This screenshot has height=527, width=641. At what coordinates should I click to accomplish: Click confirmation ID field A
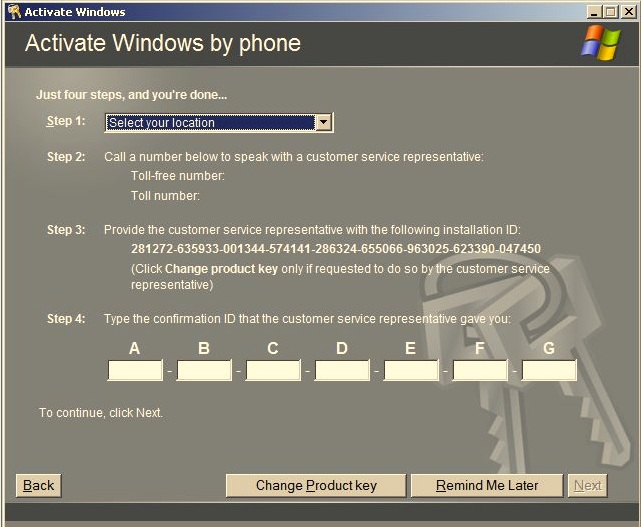pos(135,370)
